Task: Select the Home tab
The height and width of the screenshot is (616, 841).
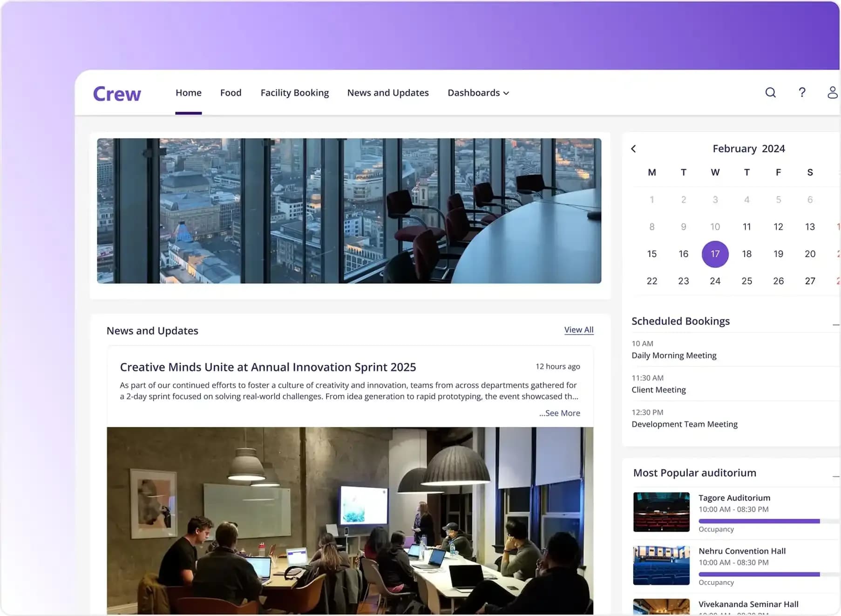Action: coord(189,93)
